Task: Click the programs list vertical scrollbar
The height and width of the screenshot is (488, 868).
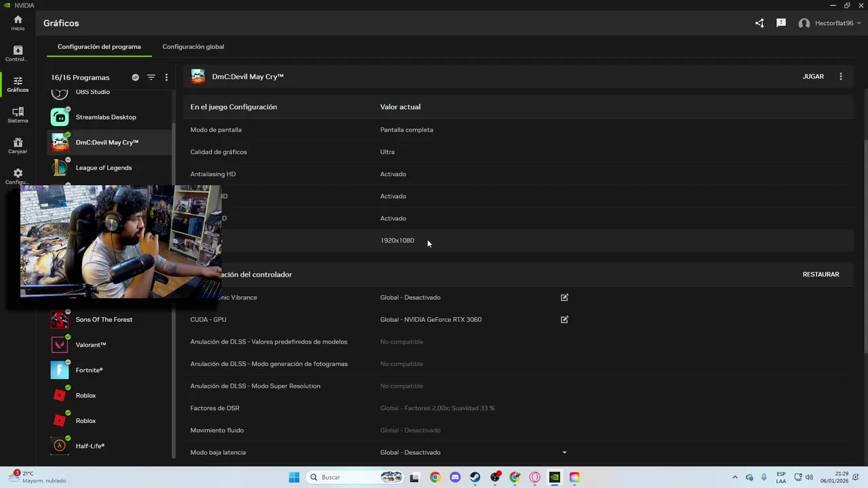Action: coord(174,289)
